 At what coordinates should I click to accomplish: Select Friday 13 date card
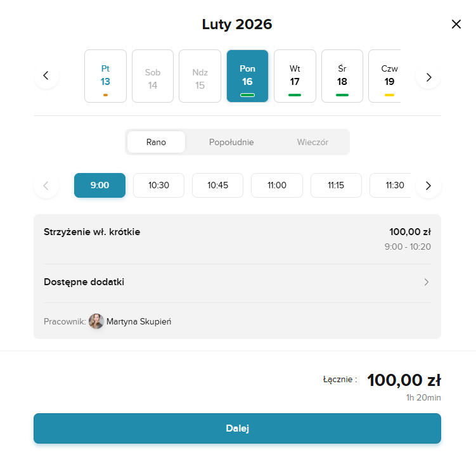point(105,76)
